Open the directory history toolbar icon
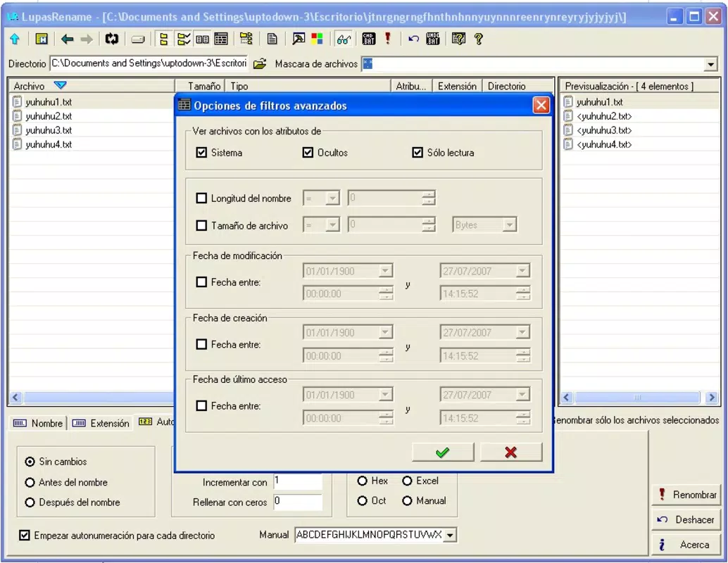The width and height of the screenshot is (728, 563). click(42, 39)
